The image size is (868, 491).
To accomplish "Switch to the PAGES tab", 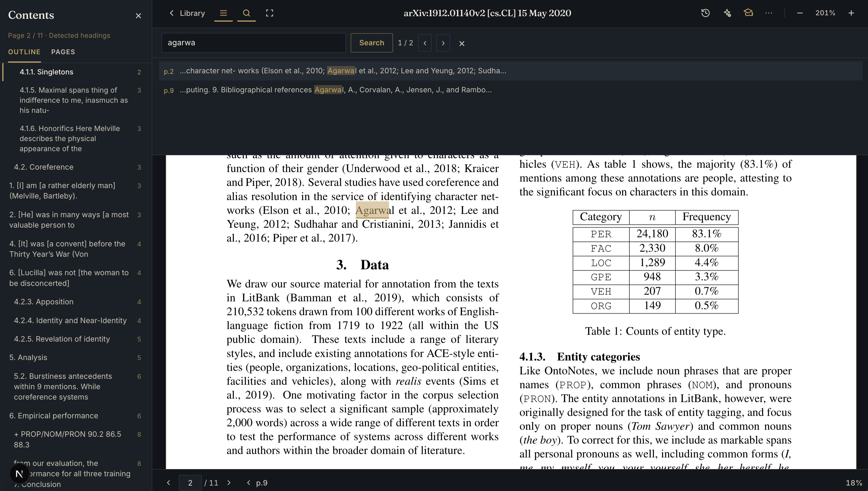I will (63, 52).
